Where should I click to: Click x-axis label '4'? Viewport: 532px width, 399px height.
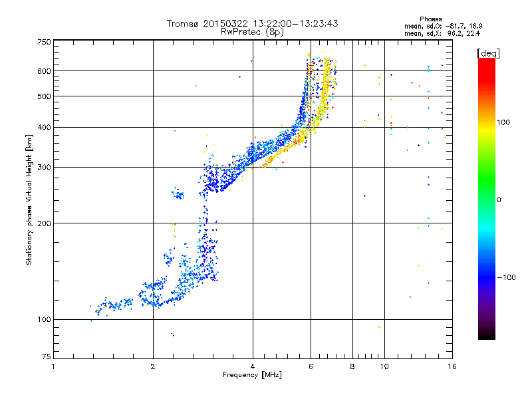point(253,366)
